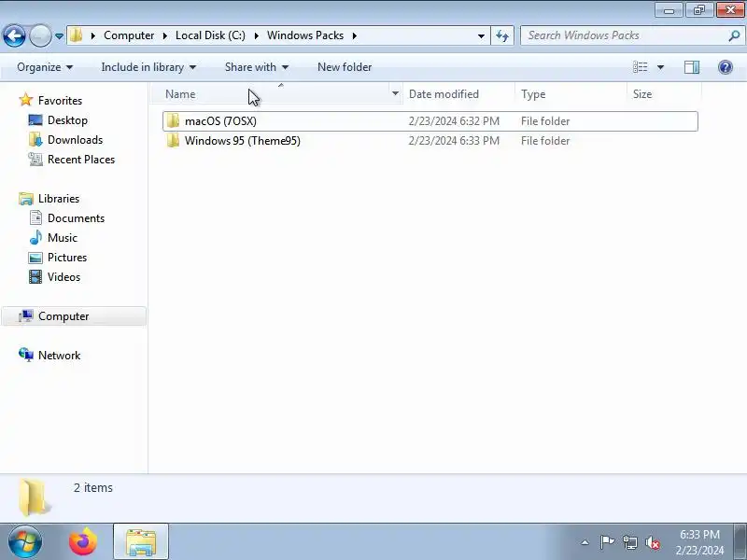This screenshot has height=560, width=747.
Task: Click date 2/23/2024 6:32 PM cell
Action: 454,121
